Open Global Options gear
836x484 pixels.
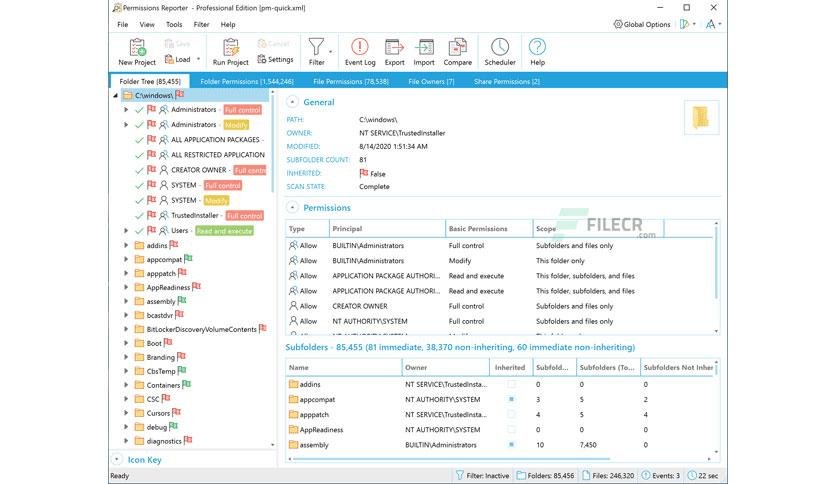point(642,24)
